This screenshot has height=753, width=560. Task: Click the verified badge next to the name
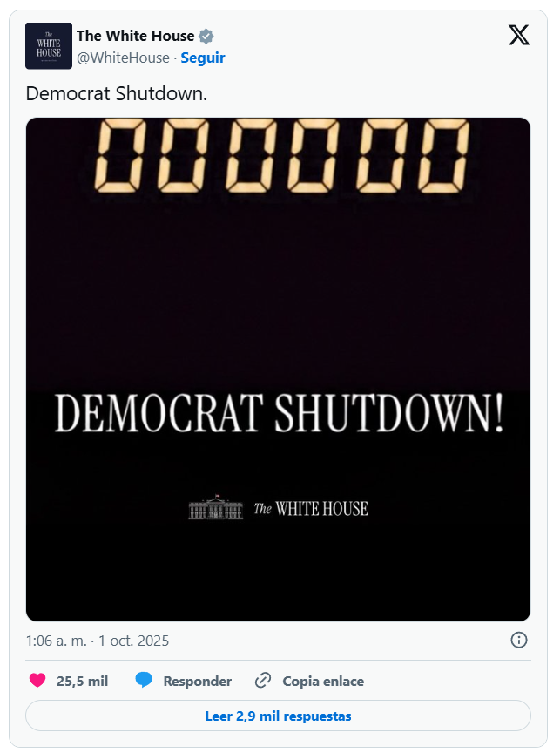click(x=206, y=37)
